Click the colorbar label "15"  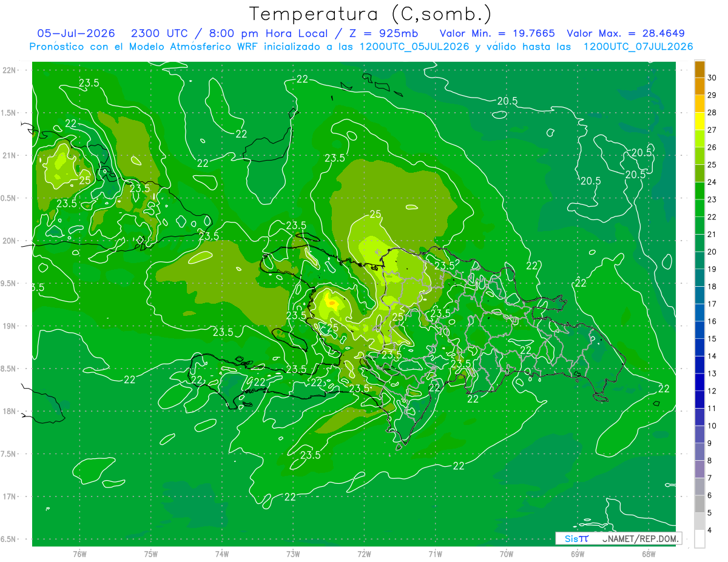(712, 338)
